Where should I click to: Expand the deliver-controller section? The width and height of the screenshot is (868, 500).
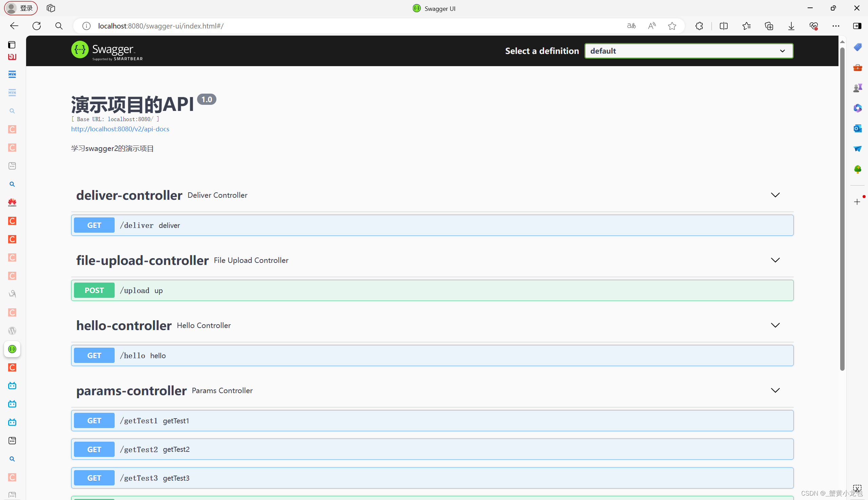pyautogui.click(x=775, y=195)
